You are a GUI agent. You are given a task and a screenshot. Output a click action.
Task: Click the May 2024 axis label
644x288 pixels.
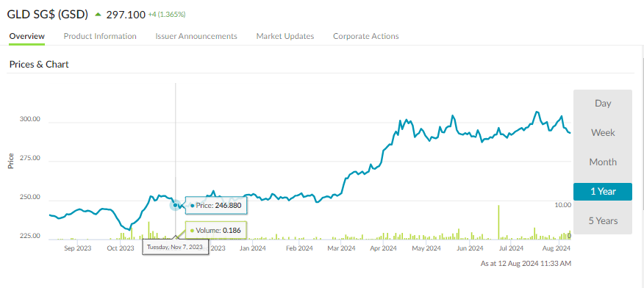tap(426, 248)
